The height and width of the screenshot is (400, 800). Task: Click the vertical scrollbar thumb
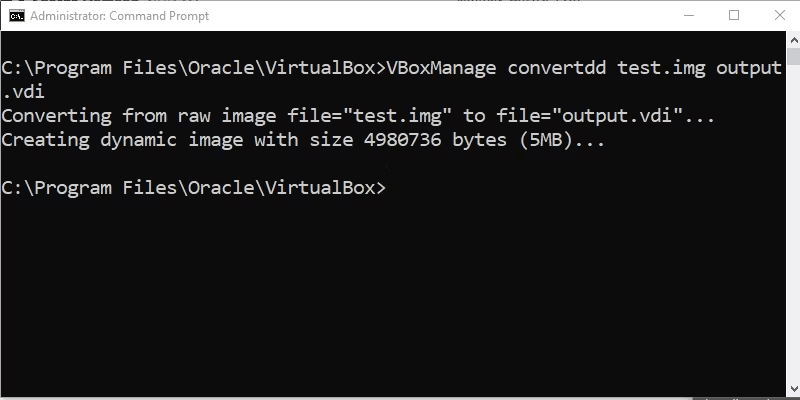[x=793, y=56]
